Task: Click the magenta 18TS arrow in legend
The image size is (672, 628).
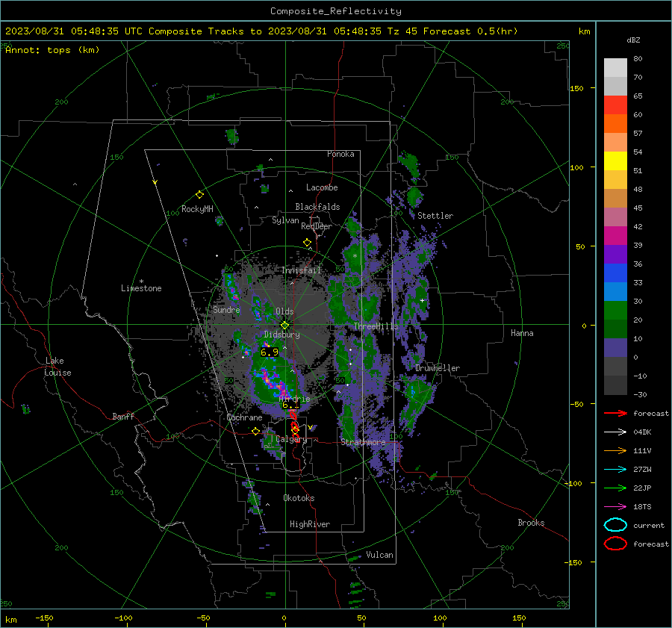Action: (x=615, y=507)
